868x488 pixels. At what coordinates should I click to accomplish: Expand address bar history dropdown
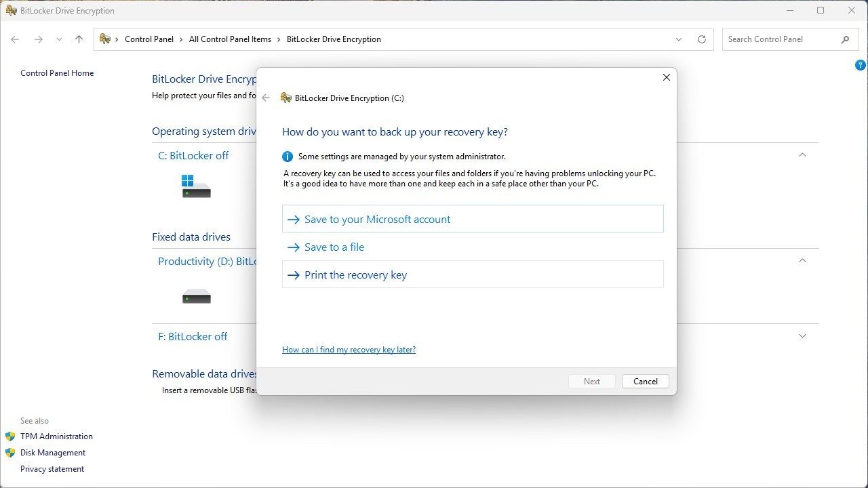point(679,39)
